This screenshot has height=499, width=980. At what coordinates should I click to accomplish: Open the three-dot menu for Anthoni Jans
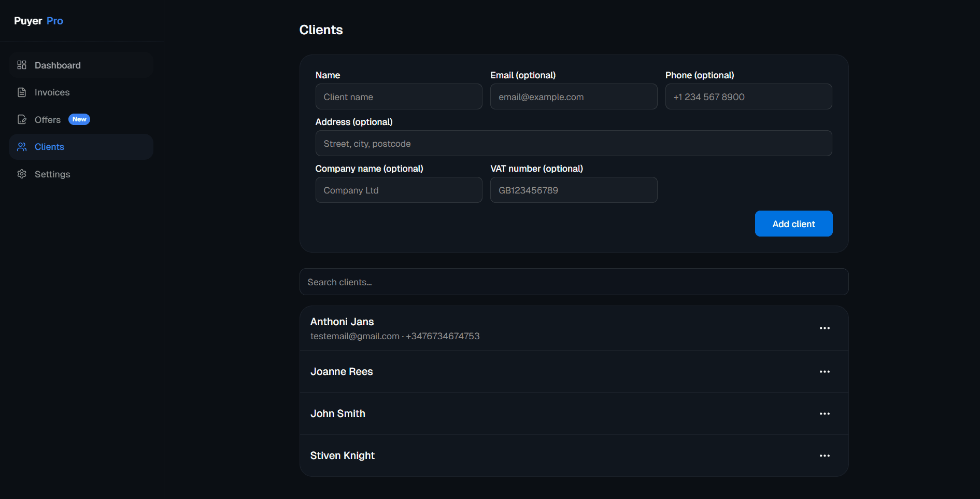(824, 328)
